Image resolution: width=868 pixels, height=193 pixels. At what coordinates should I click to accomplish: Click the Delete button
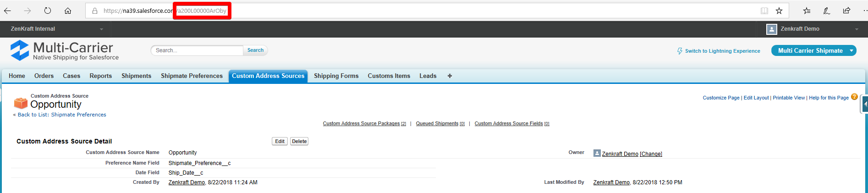tap(299, 141)
